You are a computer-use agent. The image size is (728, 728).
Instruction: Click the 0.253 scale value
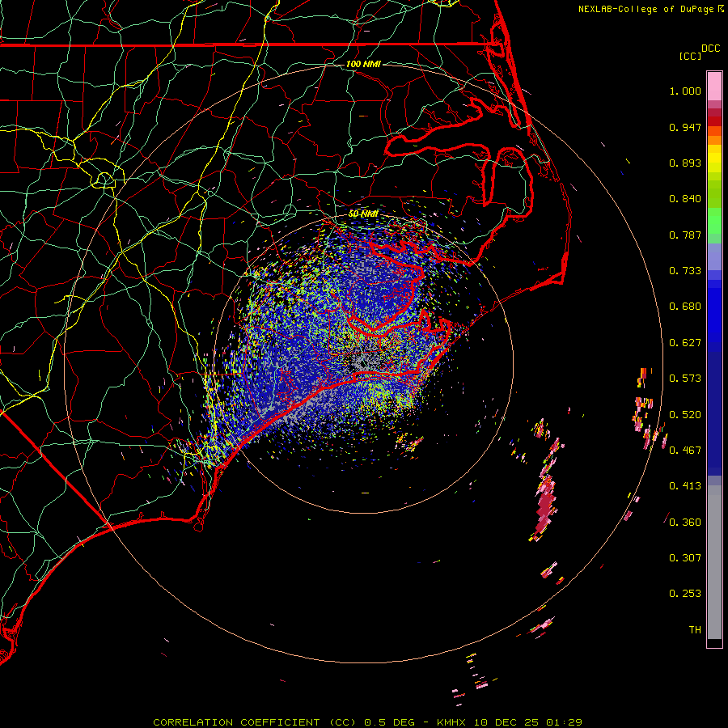coord(685,594)
